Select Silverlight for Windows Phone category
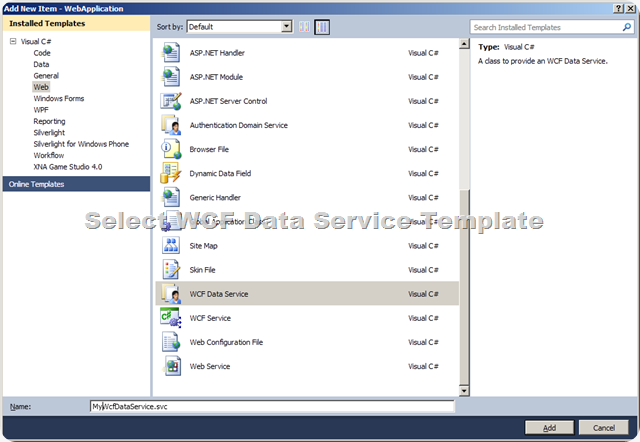This screenshot has width=640, height=442. pyautogui.click(x=81, y=144)
